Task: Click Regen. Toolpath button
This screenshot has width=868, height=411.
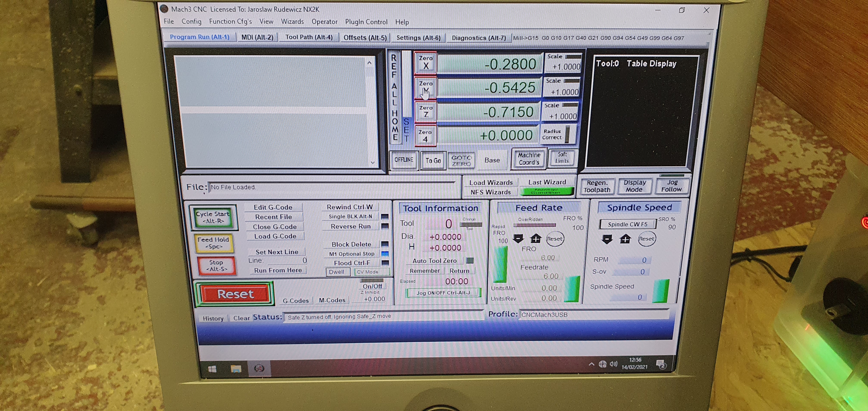Action: [597, 186]
